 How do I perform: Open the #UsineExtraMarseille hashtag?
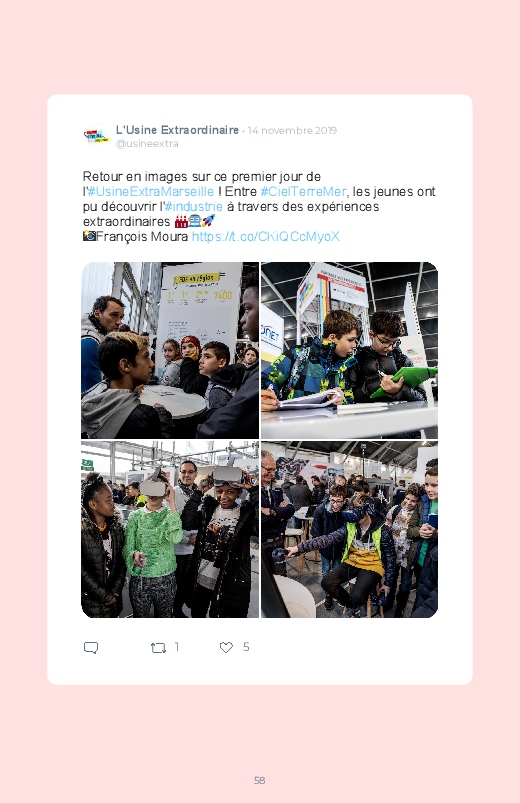(x=151, y=192)
